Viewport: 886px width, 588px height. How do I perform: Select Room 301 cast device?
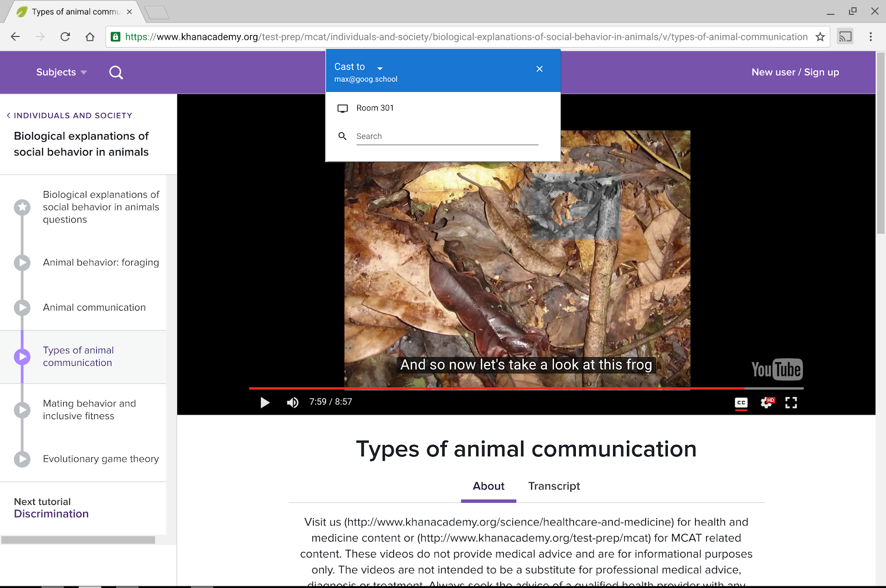pos(443,108)
